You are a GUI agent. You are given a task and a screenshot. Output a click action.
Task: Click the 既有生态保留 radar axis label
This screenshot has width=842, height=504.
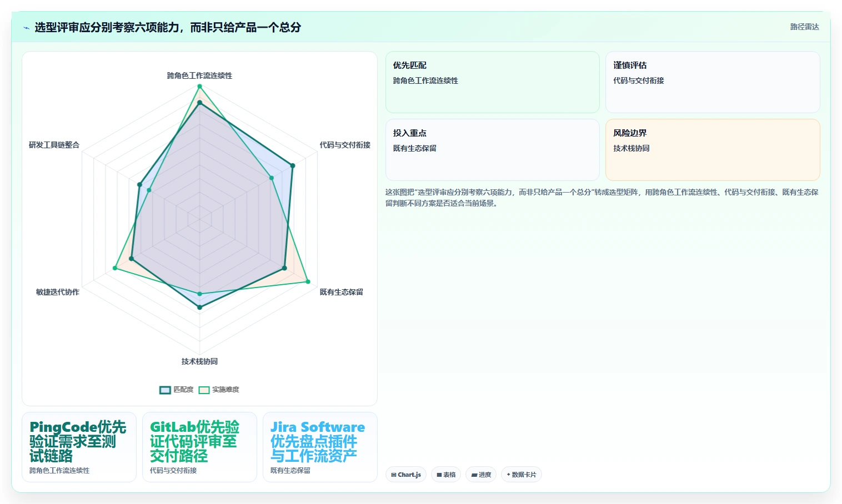coord(342,292)
